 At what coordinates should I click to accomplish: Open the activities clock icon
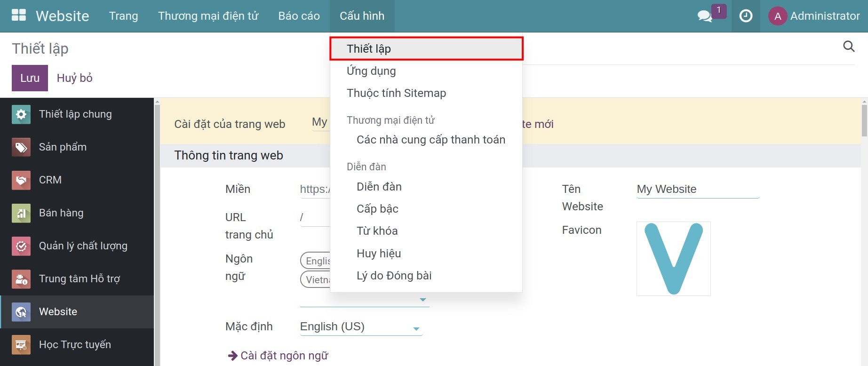coord(746,16)
